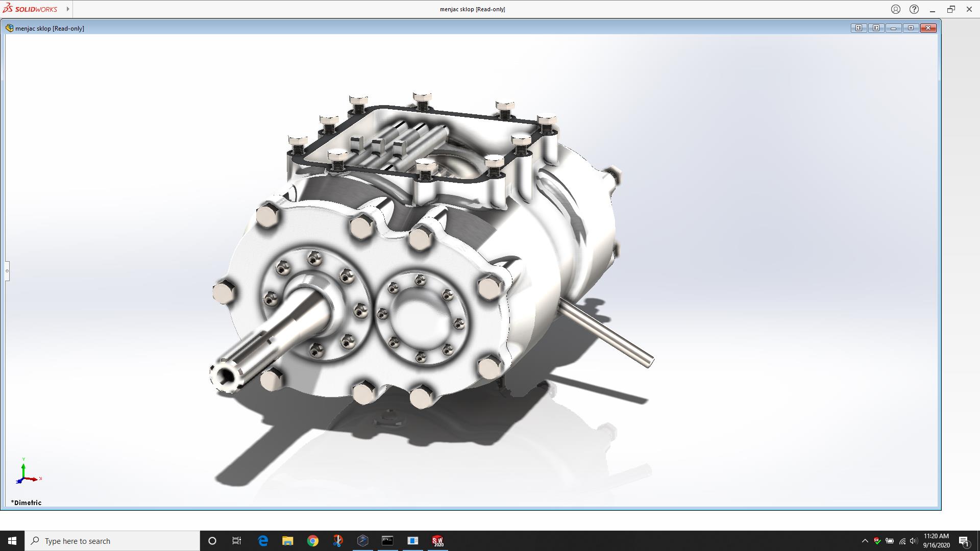This screenshot has width=980, height=551.
Task: Click the menjac sklop assembly document icon
Action: point(9,28)
